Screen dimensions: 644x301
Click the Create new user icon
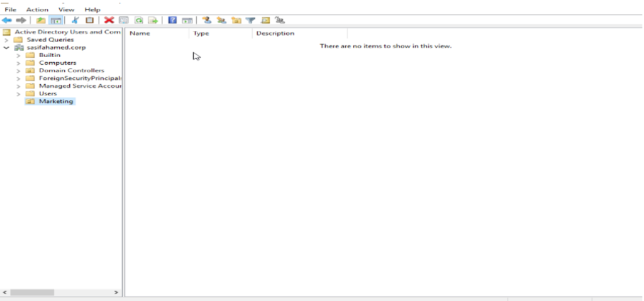click(206, 21)
